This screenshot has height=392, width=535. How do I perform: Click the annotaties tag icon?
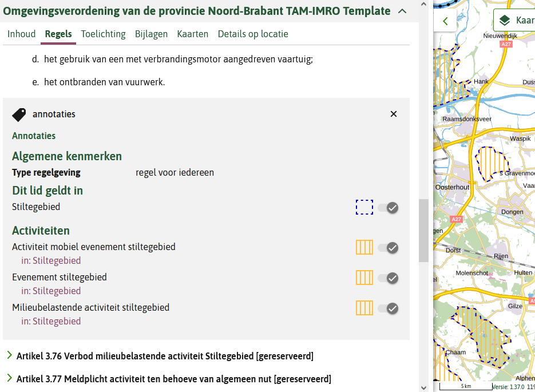pos(19,114)
